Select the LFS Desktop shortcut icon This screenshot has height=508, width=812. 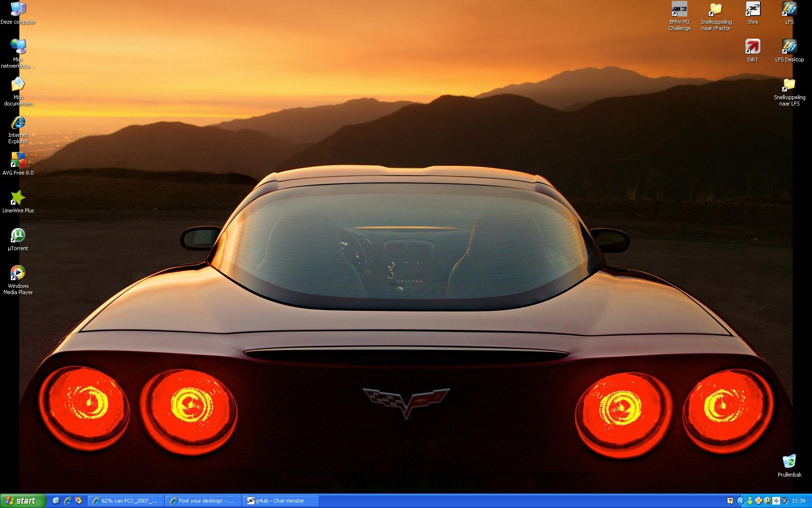click(x=789, y=51)
